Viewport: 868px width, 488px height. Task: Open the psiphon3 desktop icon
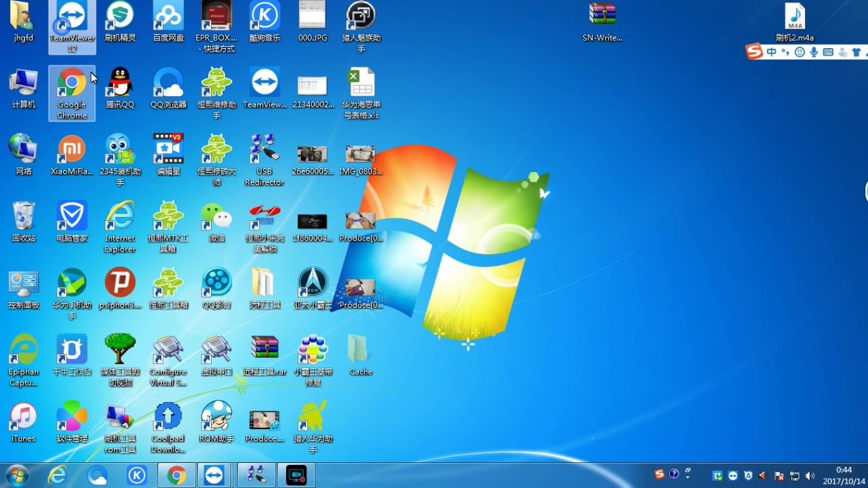120,289
